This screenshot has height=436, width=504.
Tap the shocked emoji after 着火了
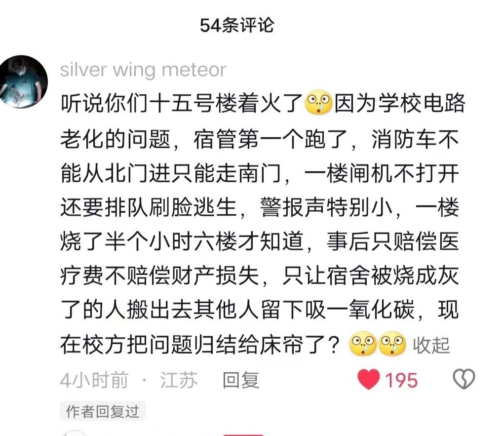point(317,103)
